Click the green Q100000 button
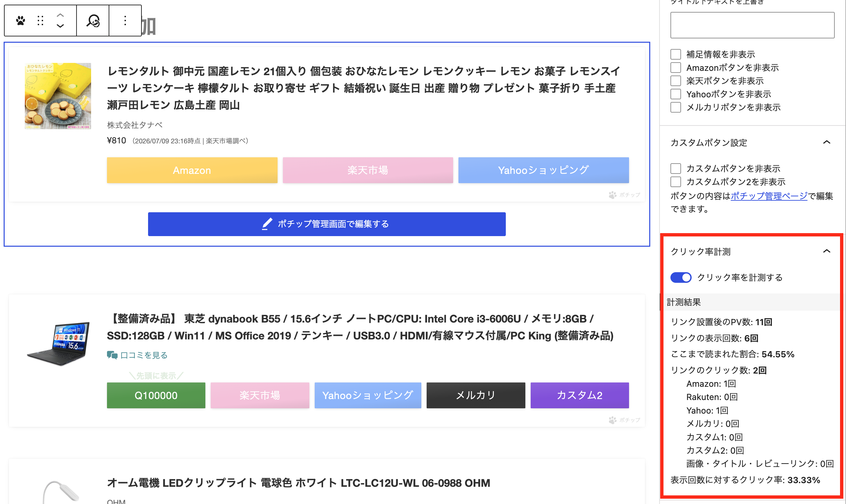 point(156,395)
